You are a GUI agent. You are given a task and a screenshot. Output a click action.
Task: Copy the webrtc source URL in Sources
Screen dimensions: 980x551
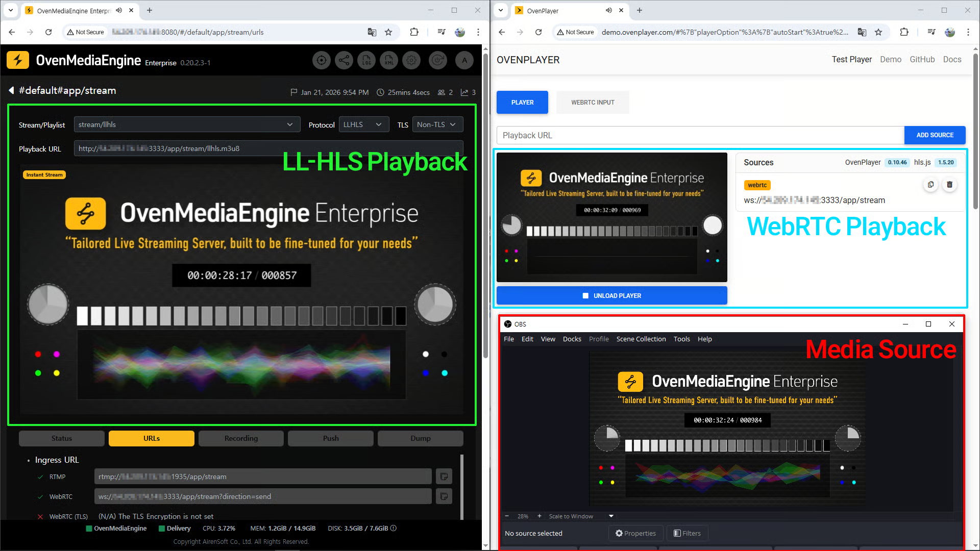(x=930, y=185)
